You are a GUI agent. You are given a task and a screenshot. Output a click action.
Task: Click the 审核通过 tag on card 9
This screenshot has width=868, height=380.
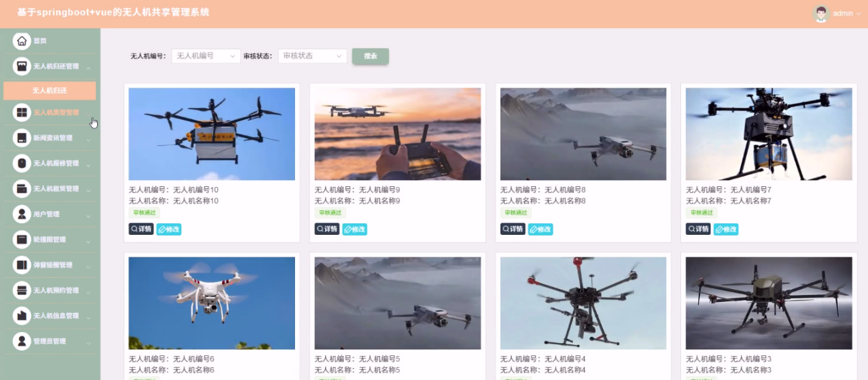click(x=330, y=213)
